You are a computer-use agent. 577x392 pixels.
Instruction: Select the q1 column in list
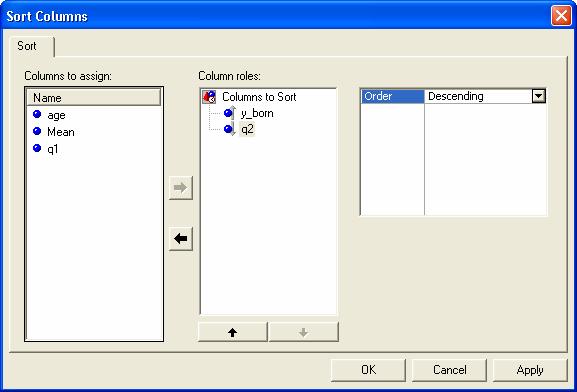(53, 149)
